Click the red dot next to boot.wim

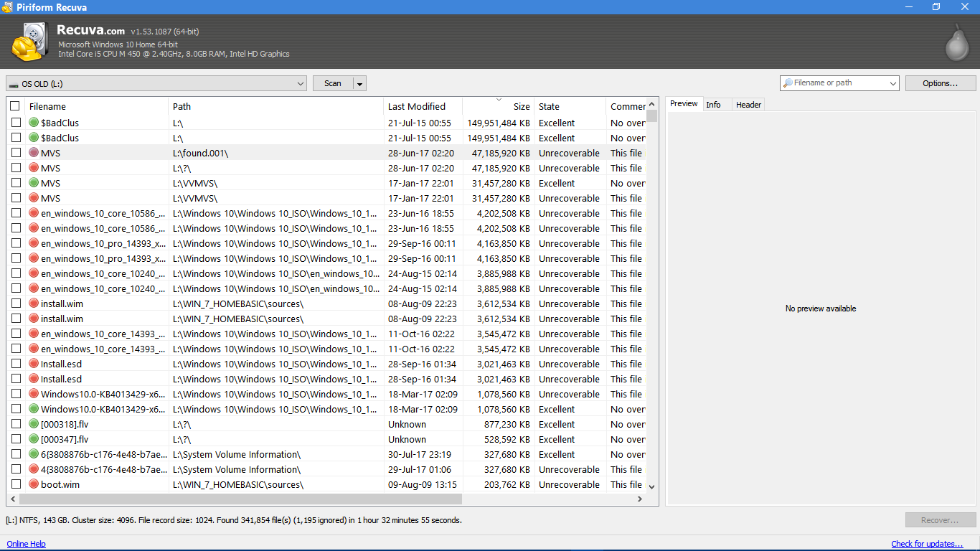coord(34,484)
